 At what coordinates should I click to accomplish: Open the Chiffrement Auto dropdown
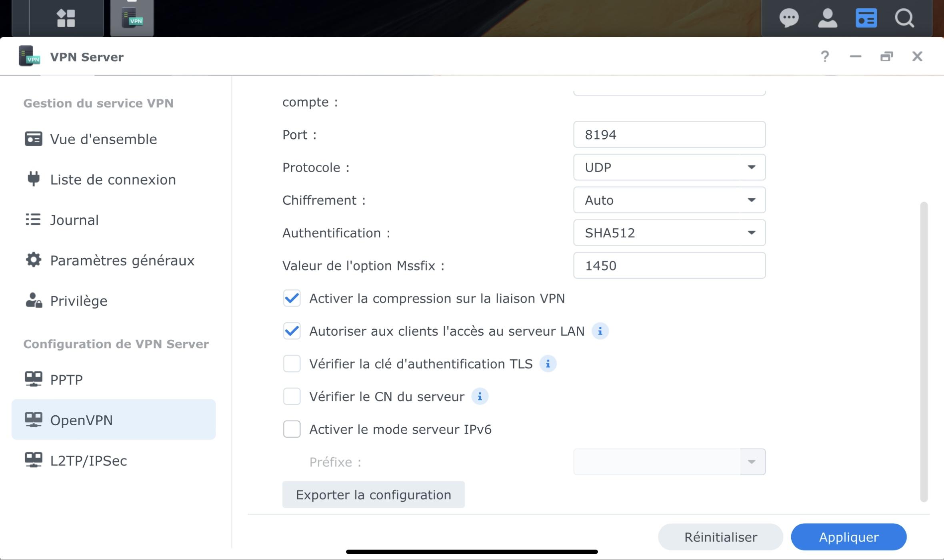(669, 200)
